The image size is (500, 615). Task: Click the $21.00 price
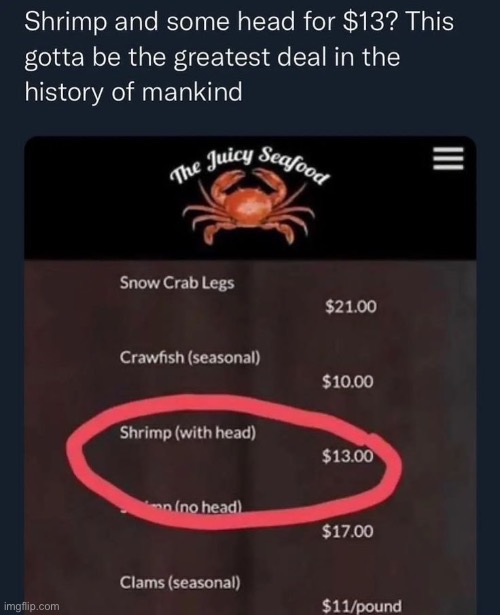pyautogui.click(x=351, y=307)
